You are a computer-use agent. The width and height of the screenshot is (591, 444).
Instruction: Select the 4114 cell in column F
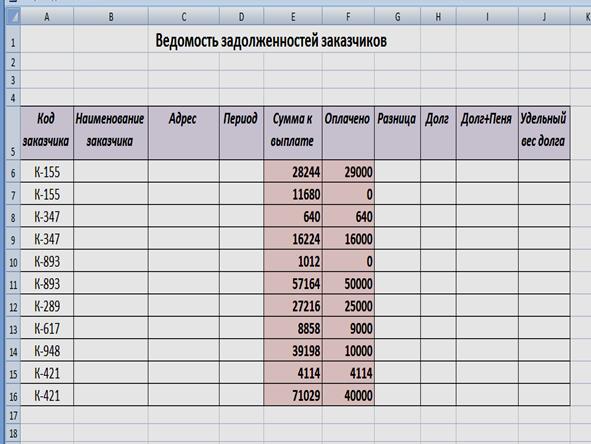[x=348, y=373]
